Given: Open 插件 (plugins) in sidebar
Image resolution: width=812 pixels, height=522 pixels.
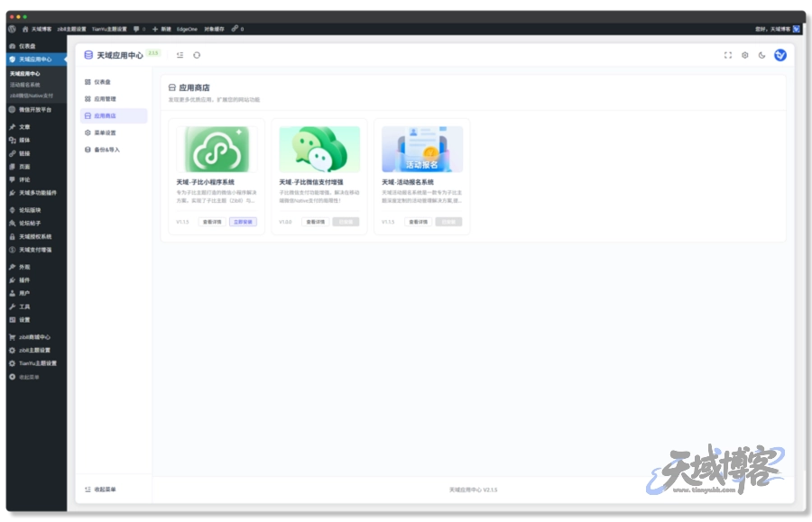Looking at the screenshot, I should tap(36, 280).
